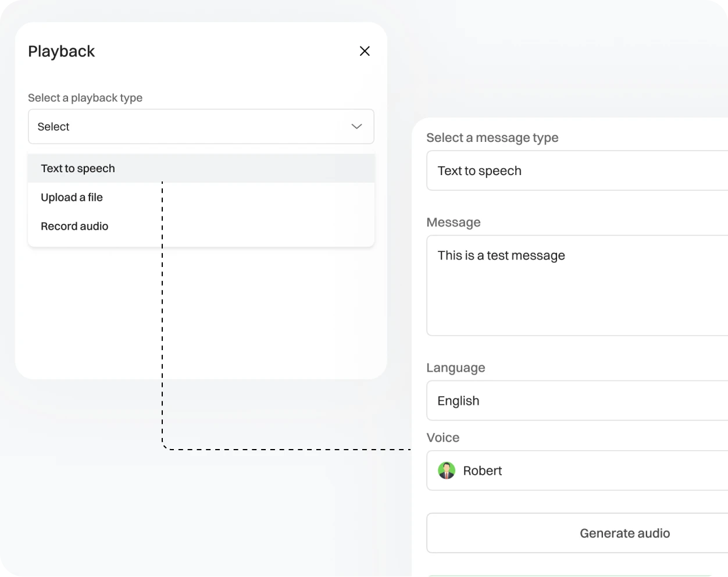Click the Voice field label
Screen dimensions: 728x577
443,437
